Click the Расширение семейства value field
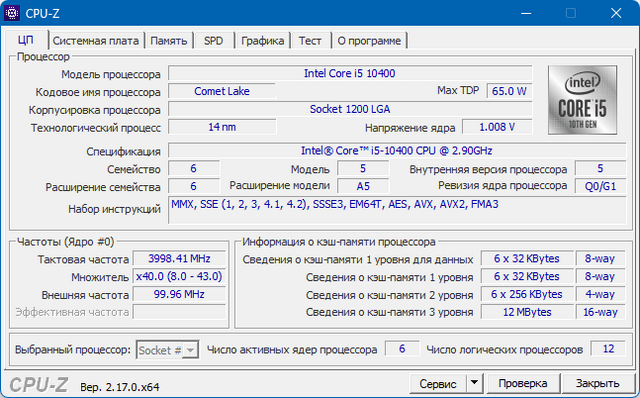The width and height of the screenshot is (640, 398). pos(193,187)
